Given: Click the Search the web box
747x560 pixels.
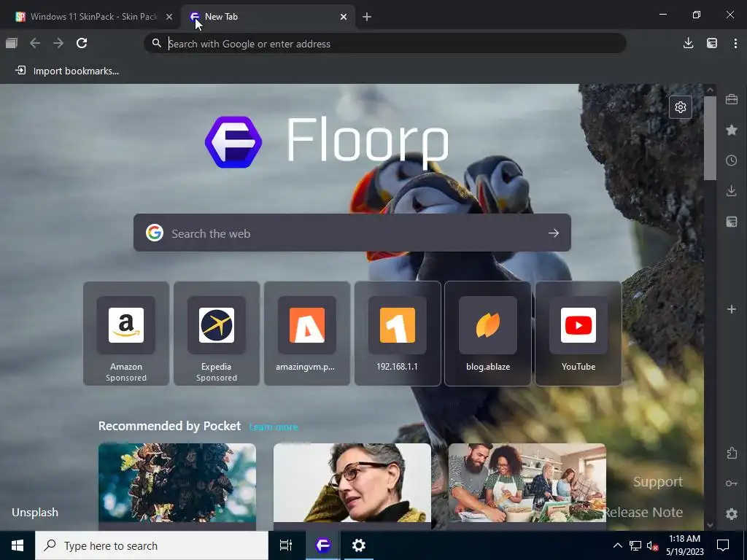Looking at the screenshot, I should pyautogui.click(x=352, y=233).
